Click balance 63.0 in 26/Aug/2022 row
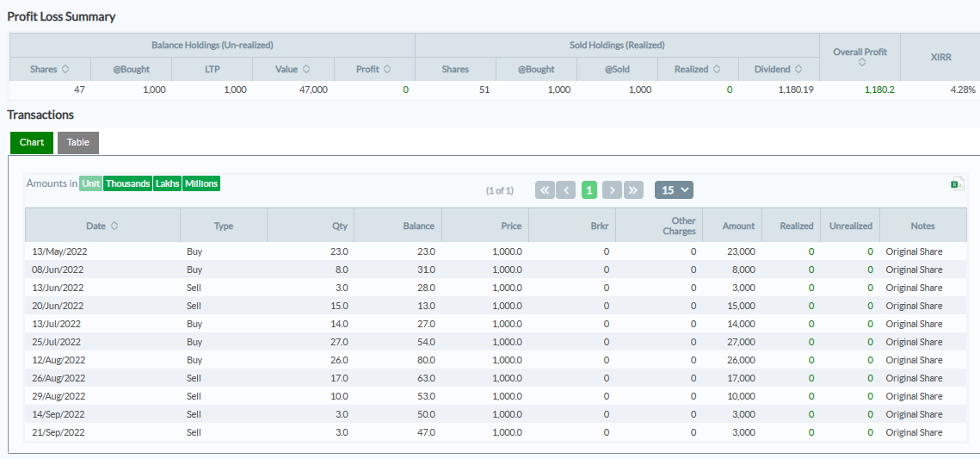This screenshot has height=459, width=980. click(425, 378)
